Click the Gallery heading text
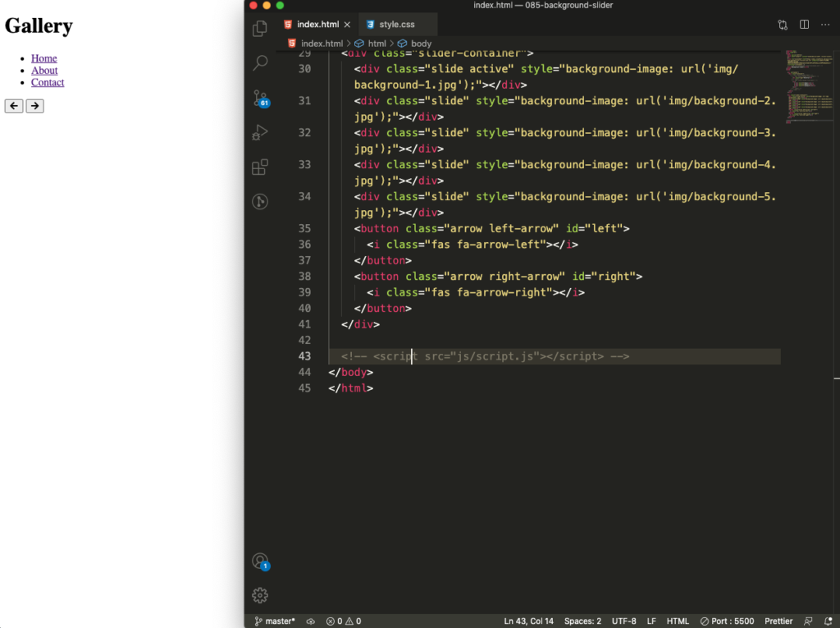 click(39, 25)
